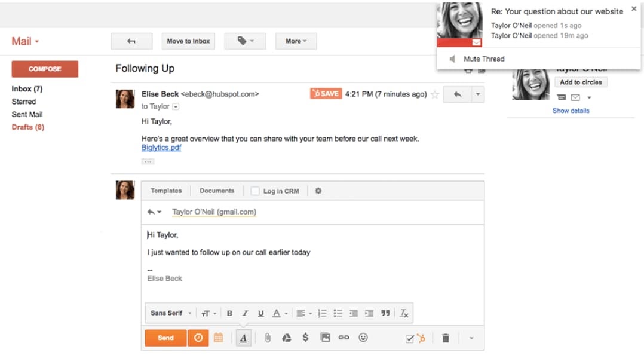644x355 pixels.
Task: Click the Send button
Action: pyautogui.click(x=165, y=338)
